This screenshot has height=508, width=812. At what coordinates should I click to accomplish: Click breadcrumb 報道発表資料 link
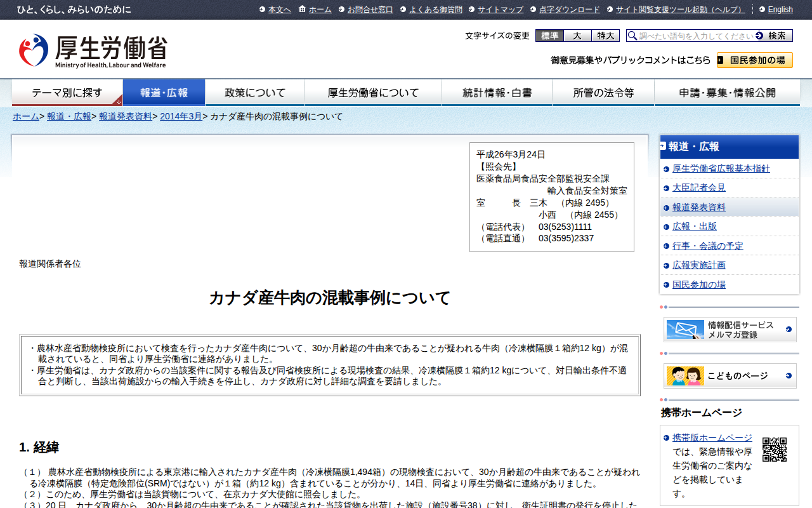126,116
